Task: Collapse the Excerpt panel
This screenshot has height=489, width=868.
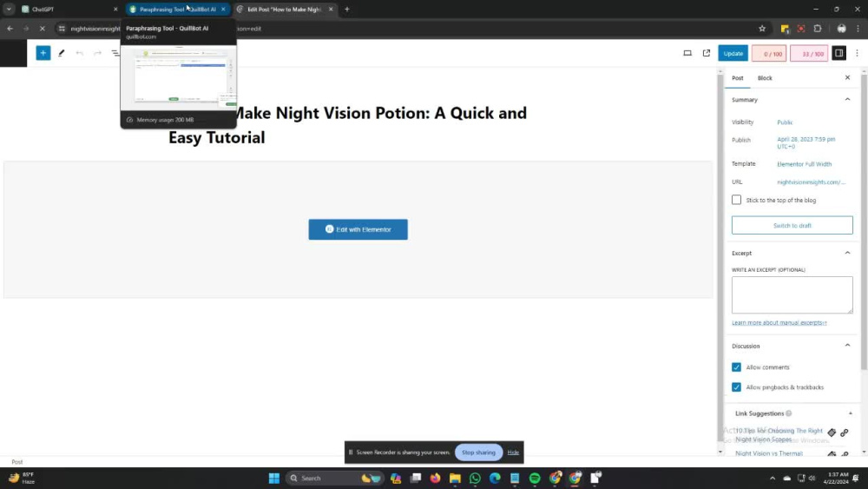Action: point(847,253)
